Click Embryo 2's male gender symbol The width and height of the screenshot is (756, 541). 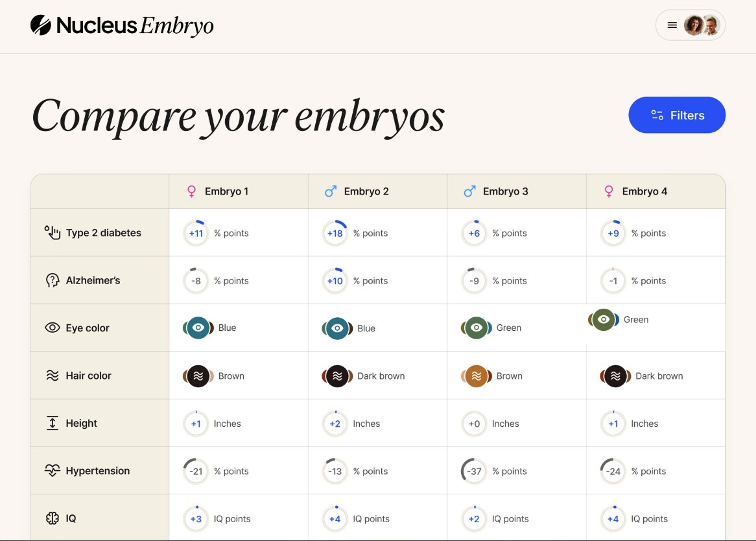click(331, 191)
